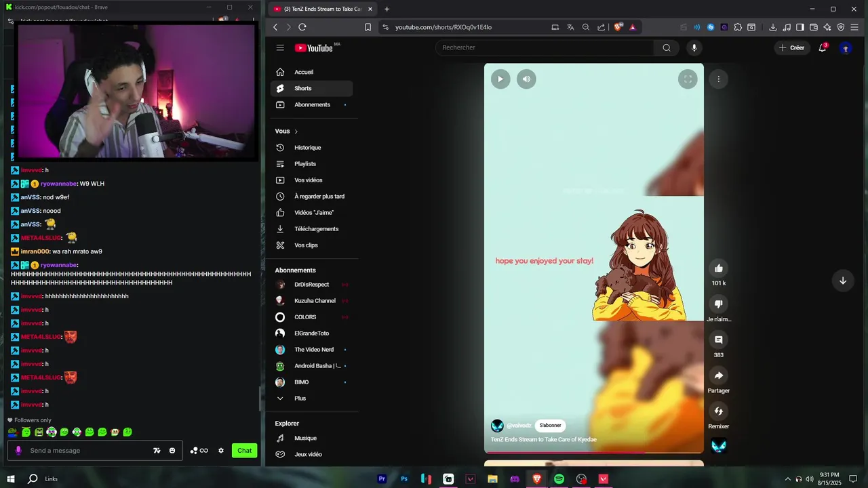Open Photoshop from taskbar
868x488 pixels.
pyautogui.click(x=404, y=479)
